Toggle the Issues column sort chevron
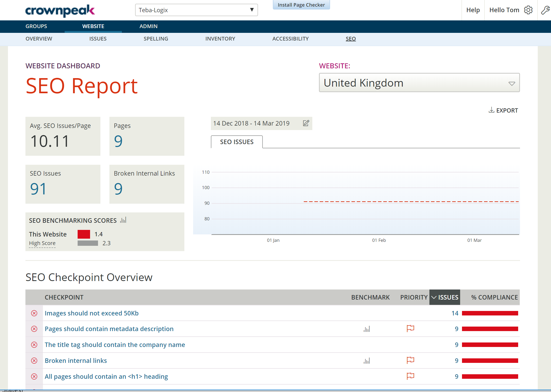The width and height of the screenshot is (551, 392). pyautogui.click(x=434, y=297)
